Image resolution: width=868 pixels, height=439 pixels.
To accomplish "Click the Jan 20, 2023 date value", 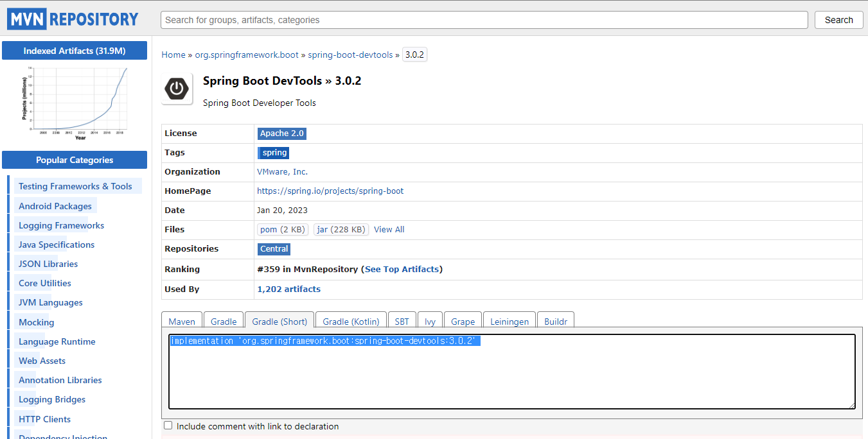I will click(x=282, y=211).
